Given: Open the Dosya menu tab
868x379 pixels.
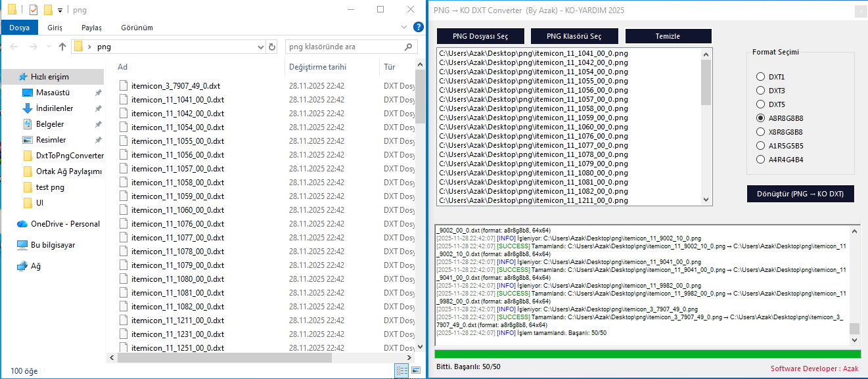Looking at the screenshot, I should pos(19,28).
